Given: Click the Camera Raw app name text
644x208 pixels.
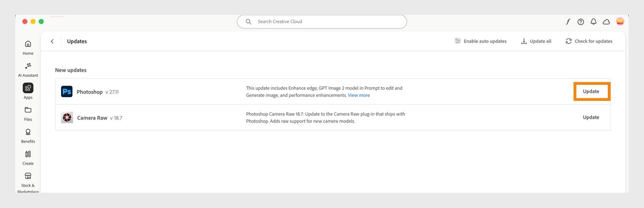Looking at the screenshot, I should click(92, 118).
